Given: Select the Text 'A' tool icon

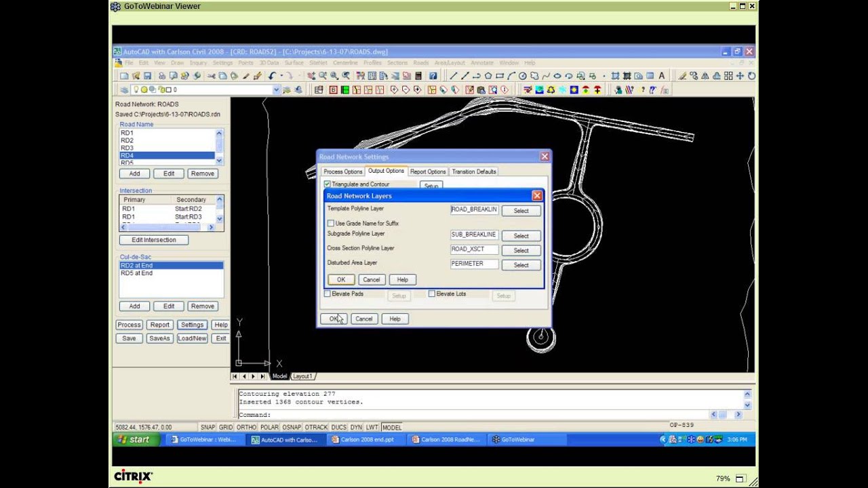Looking at the screenshot, I should pos(662,76).
